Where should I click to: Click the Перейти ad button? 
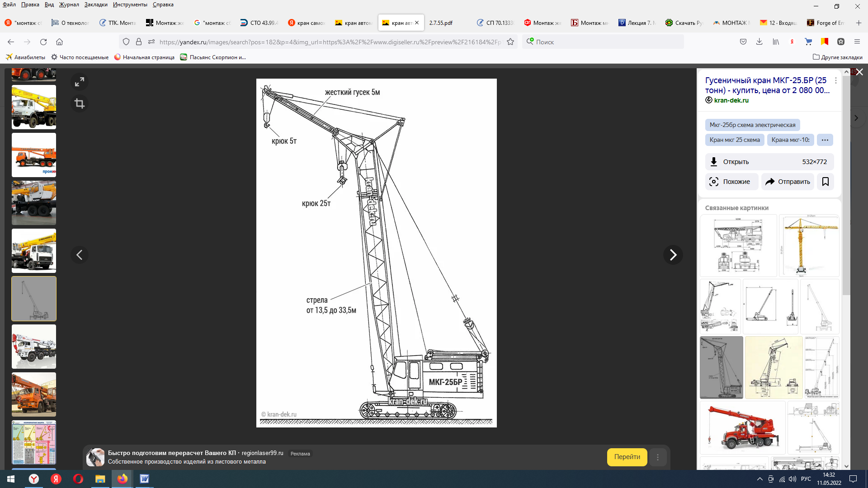tap(627, 457)
